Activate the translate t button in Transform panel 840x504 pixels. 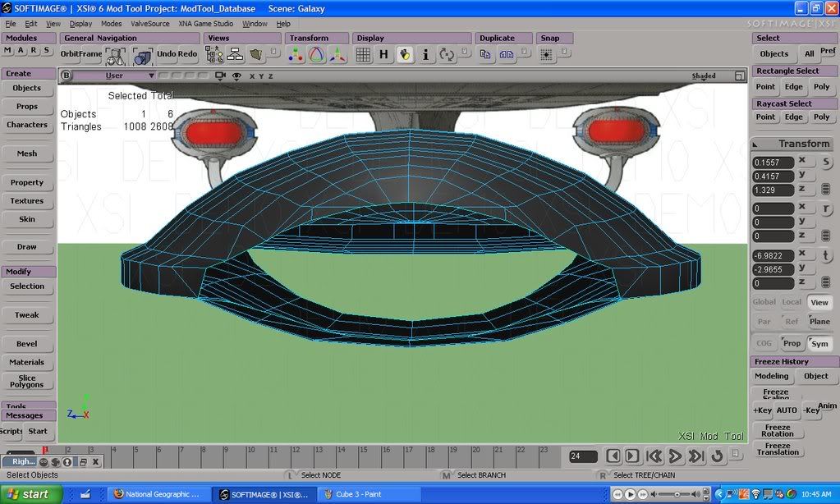826,255
